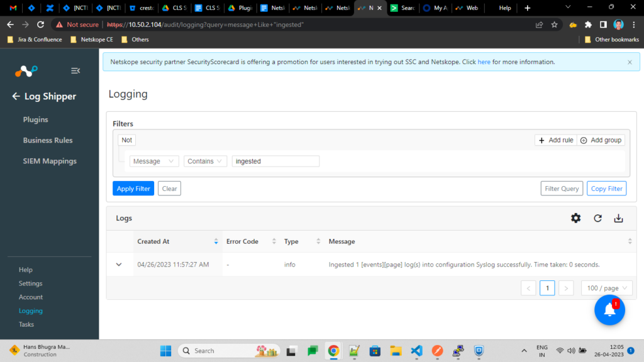
Task: Open Visual Studio Code from taskbar
Action: (416, 351)
